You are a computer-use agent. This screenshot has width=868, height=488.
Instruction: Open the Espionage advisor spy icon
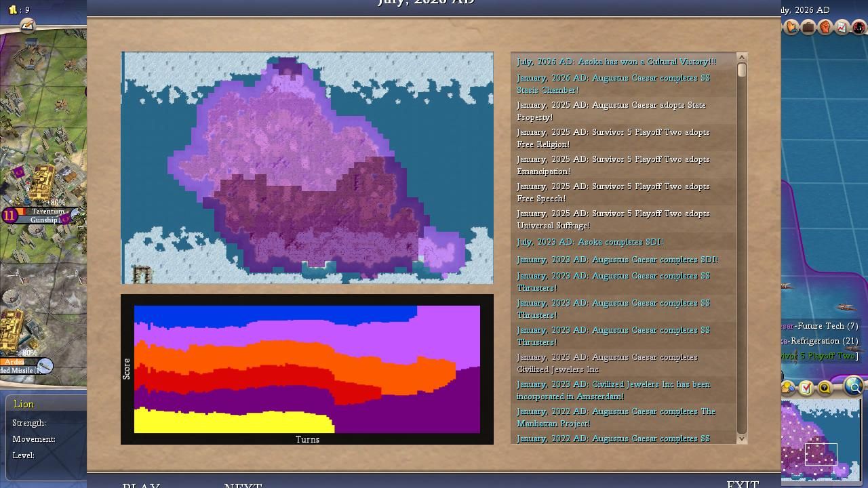point(859,27)
